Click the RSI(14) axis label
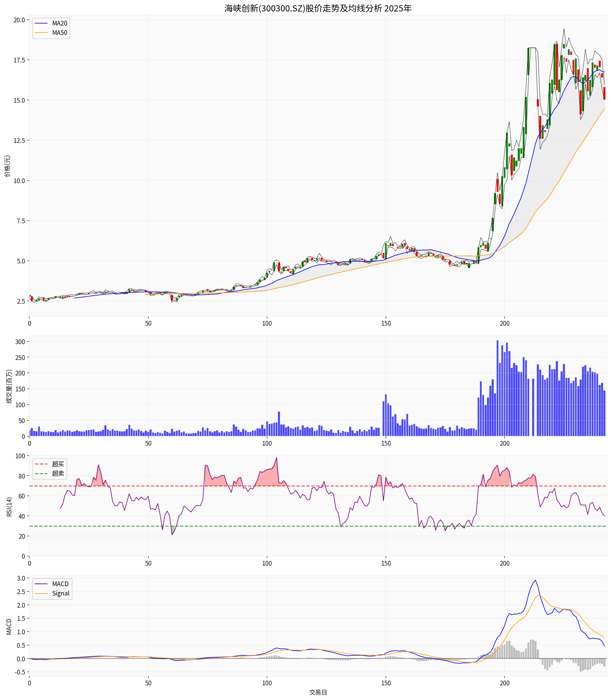The height and width of the screenshot is (700, 611). [10, 507]
